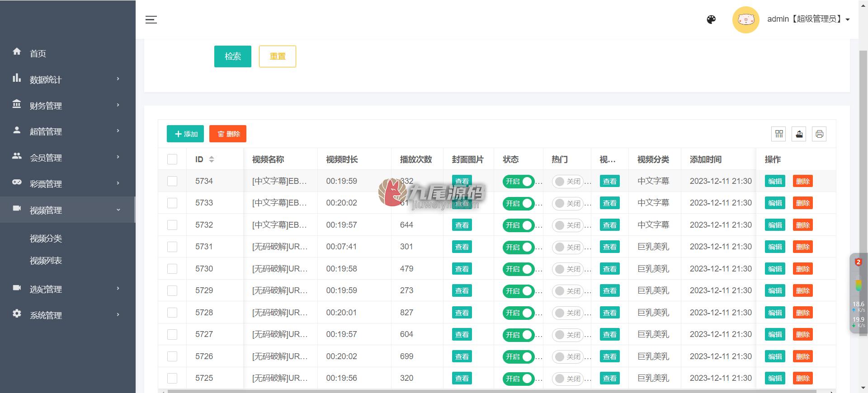Open the 系统管理 sidebar menu
Image resolution: width=868 pixels, height=393 pixels.
68,315
